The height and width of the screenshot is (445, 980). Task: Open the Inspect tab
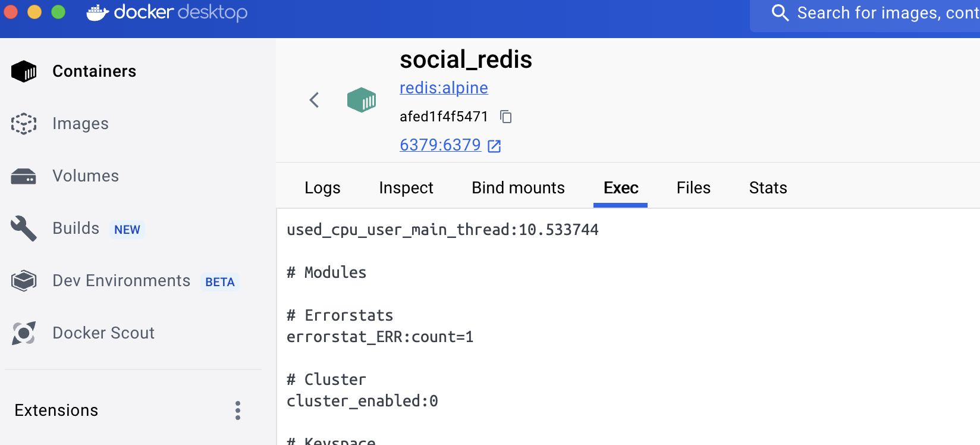click(x=406, y=188)
